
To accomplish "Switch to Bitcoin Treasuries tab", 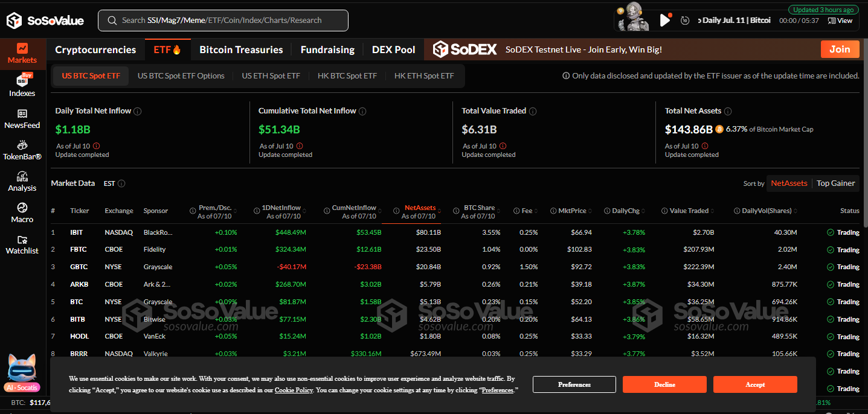I will (x=241, y=49).
